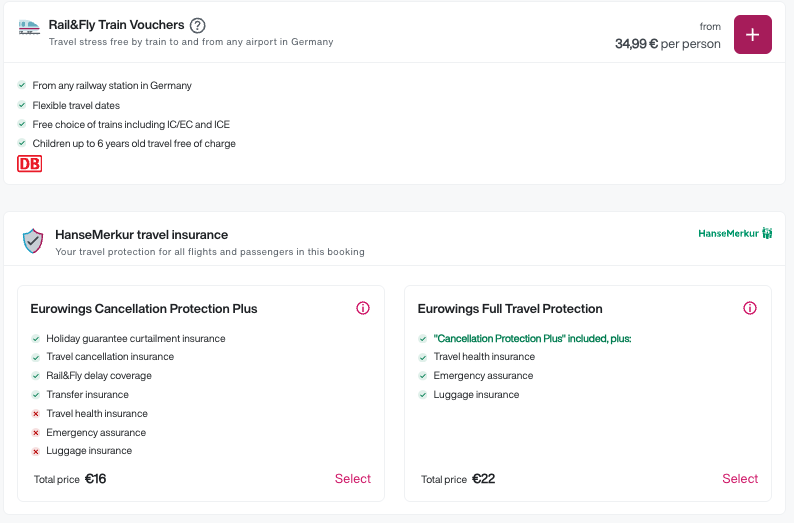
Task: Add Rail&Fly Train Vouchers with plus button
Action: click(x=752, y=34)
